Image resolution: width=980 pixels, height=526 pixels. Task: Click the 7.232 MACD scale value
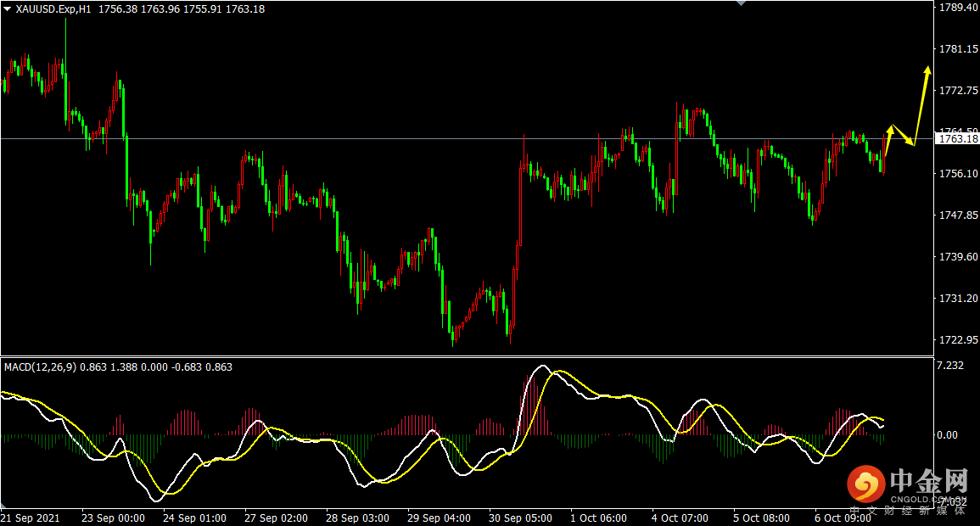click(949, 366)
